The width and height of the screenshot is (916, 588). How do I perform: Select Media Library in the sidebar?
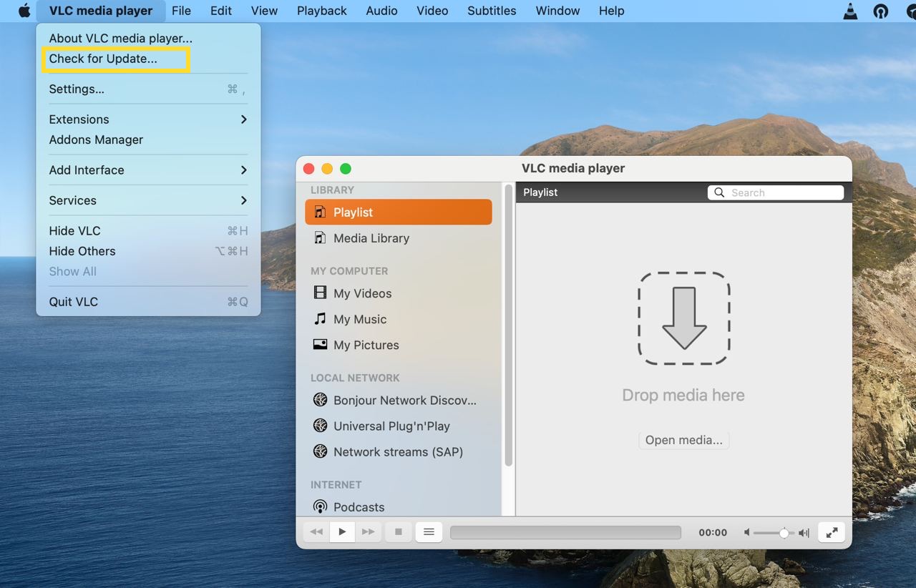click(371, 238)
